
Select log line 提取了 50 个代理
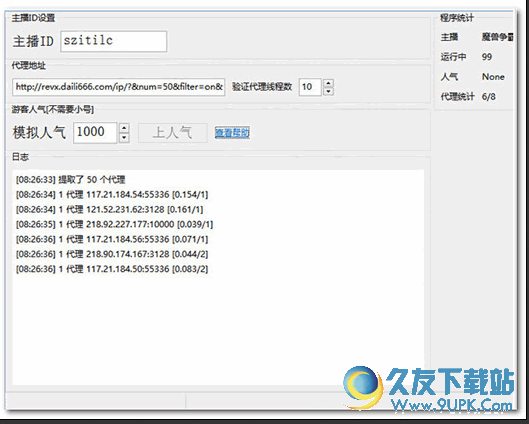click(71, 179)
